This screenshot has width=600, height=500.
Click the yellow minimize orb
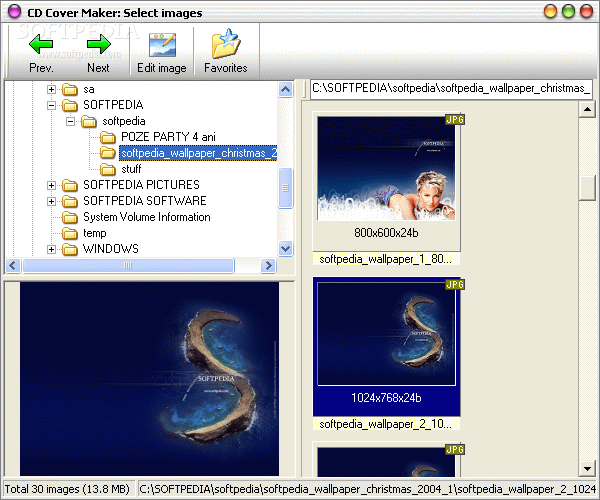tap(550, 11)
